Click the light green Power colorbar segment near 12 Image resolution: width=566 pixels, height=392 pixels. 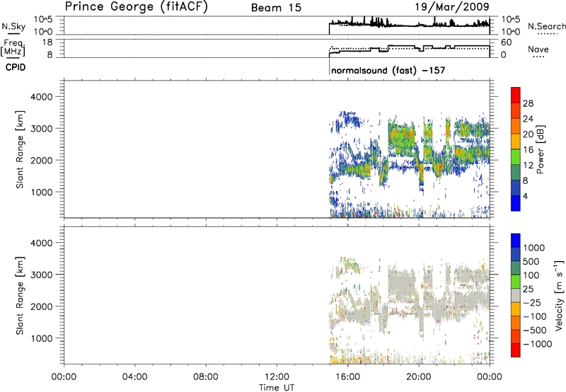point(516,157)
